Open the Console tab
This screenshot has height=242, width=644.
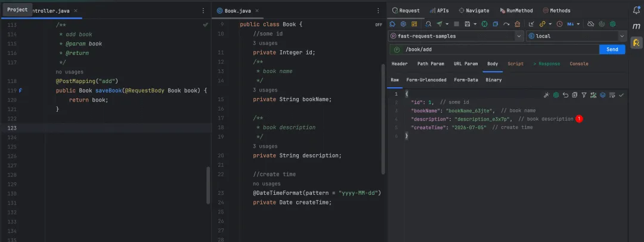pos(578,64)
